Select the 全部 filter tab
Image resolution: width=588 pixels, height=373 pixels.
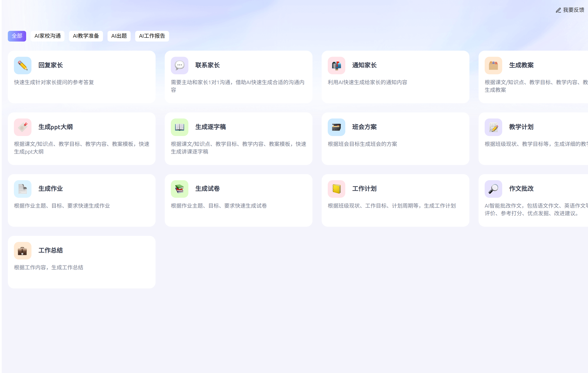click(x=17, y=36)
